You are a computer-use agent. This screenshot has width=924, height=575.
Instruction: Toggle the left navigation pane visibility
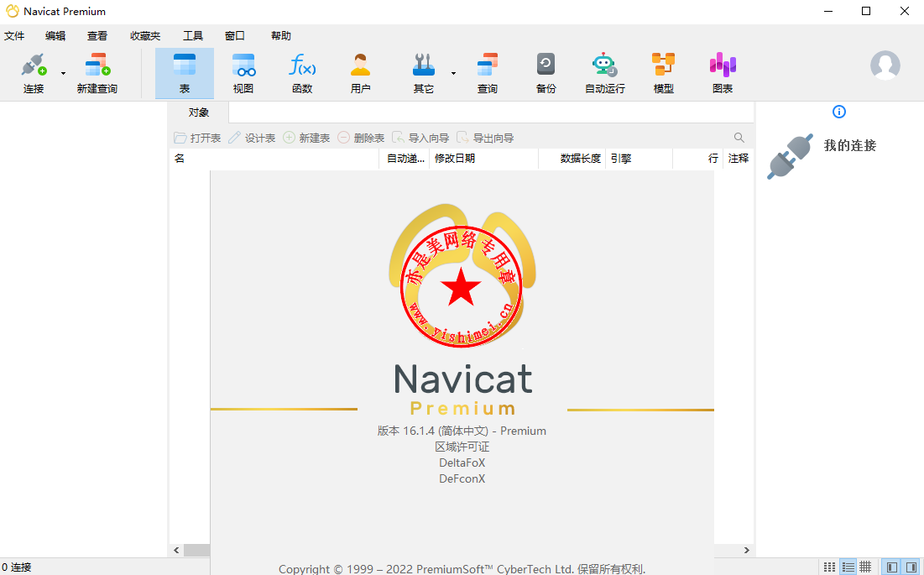(x=891, y=567)
